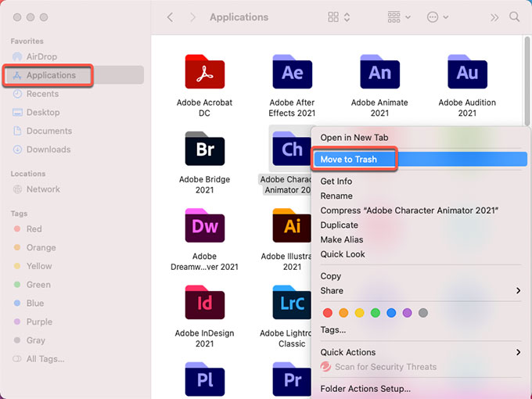Viewport: 532px width, 399px height.
Task: Select the Prelude Pl folder icon
Action: tap(205, 379)
